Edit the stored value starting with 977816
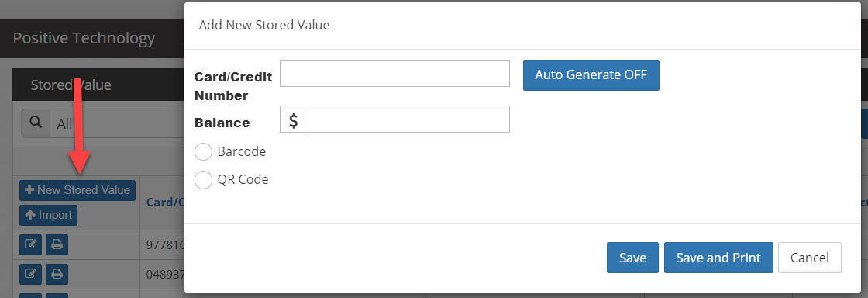 coord(31,244)
